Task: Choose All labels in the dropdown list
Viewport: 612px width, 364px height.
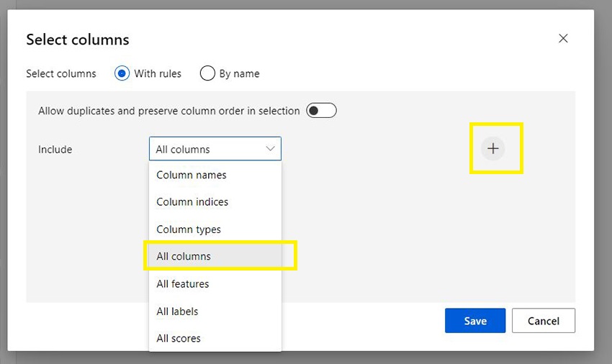Action: [177, 311]
